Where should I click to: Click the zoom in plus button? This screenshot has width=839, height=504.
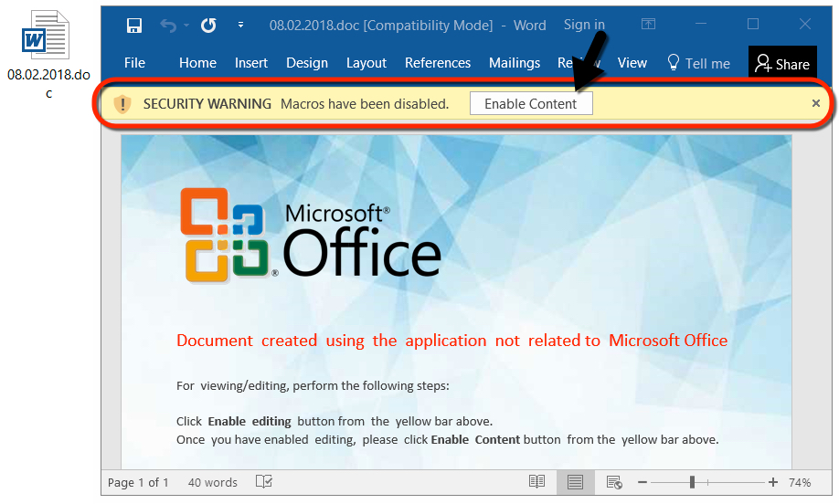click(x=772, y=483)
